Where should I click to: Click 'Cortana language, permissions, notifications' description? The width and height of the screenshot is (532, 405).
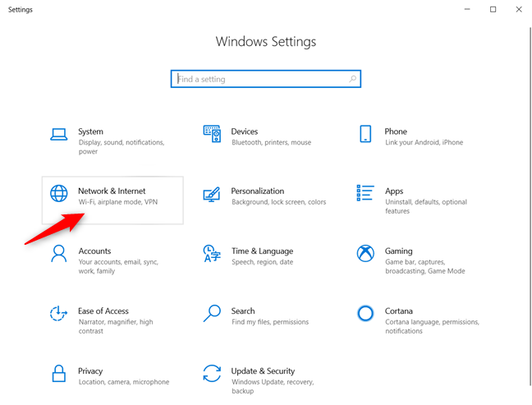pos(432,326)
